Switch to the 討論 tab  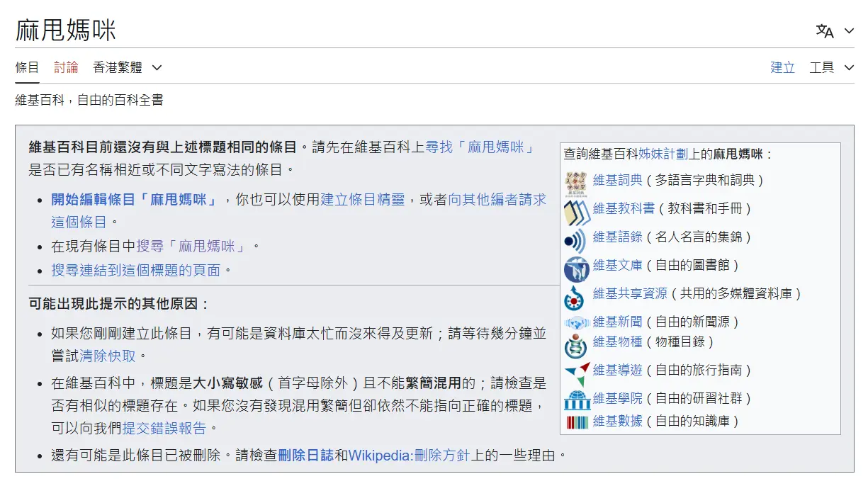[67, 67]
